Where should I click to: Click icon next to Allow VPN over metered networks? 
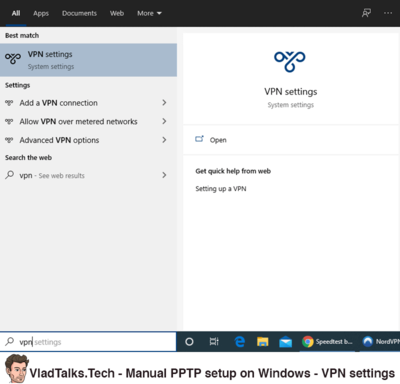coord(9,121)
